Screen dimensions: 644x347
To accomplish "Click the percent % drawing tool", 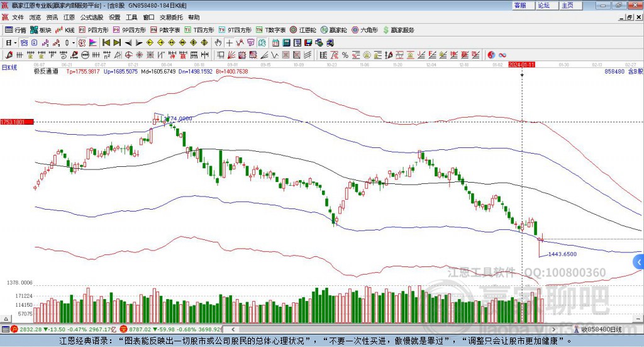I will tap(345, 55).
